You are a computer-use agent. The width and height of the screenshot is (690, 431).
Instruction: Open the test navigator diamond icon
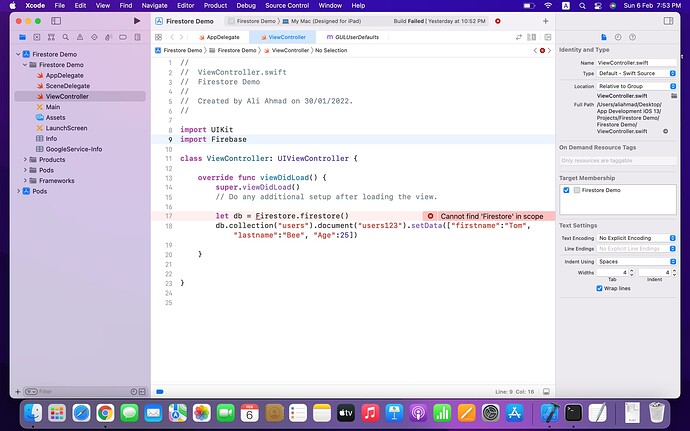click(x=94, y=37)
